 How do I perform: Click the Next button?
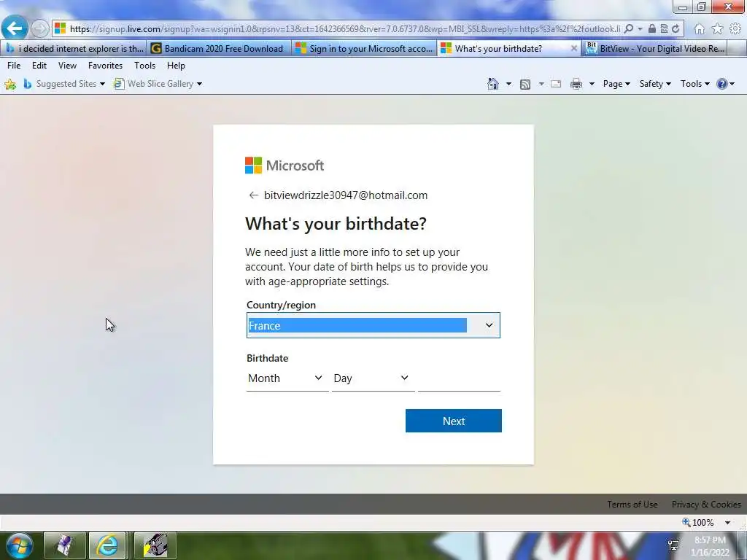tap(454, 421)
